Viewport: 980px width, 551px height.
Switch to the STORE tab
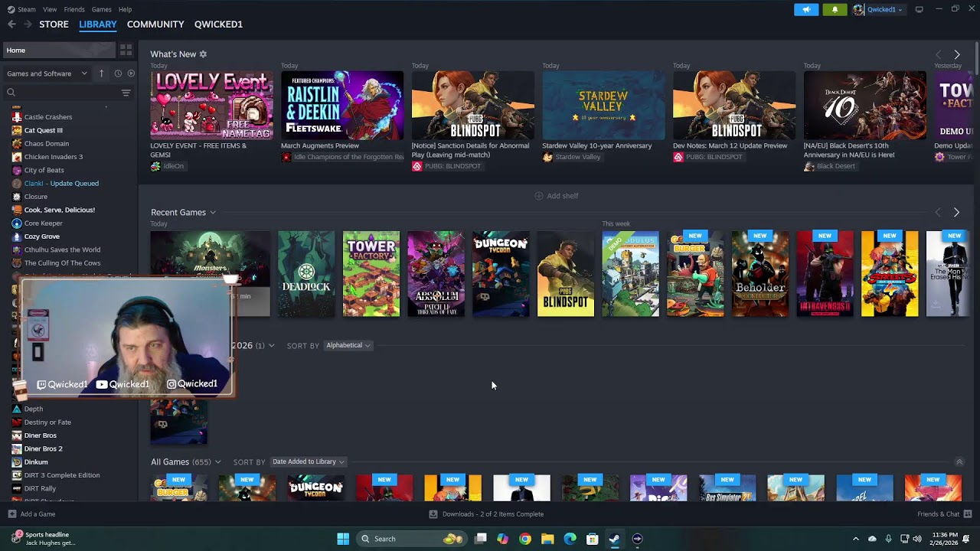[54, 24]
